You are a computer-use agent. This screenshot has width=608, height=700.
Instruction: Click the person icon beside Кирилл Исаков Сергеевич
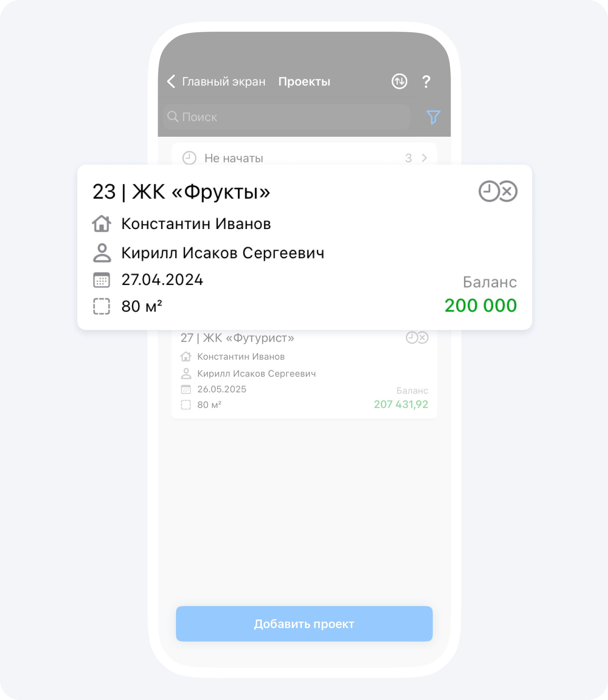pos(102,253)
